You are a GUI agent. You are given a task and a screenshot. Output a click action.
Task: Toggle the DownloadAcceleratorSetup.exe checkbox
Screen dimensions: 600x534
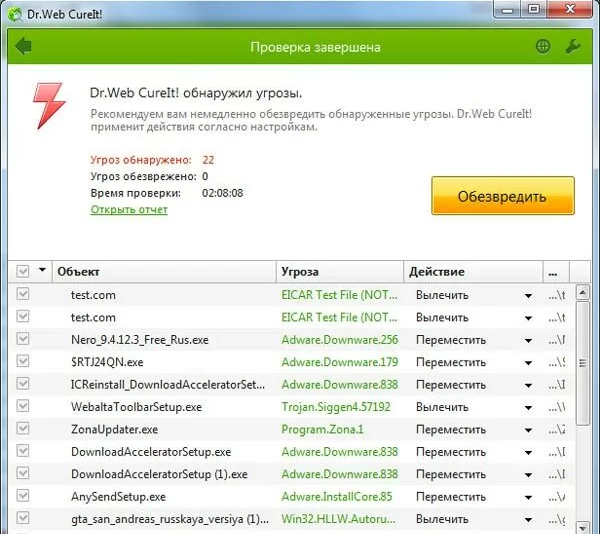pyautogui.click(x=23, y=451)
